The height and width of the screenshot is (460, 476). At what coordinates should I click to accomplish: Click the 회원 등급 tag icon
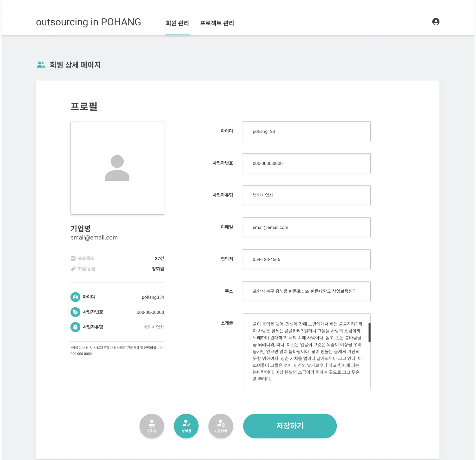(73, 269)
